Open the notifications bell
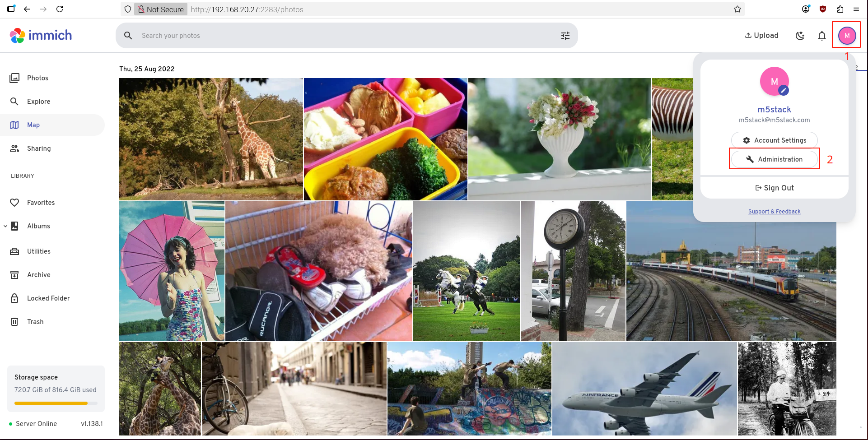 [x=821, y=36]
